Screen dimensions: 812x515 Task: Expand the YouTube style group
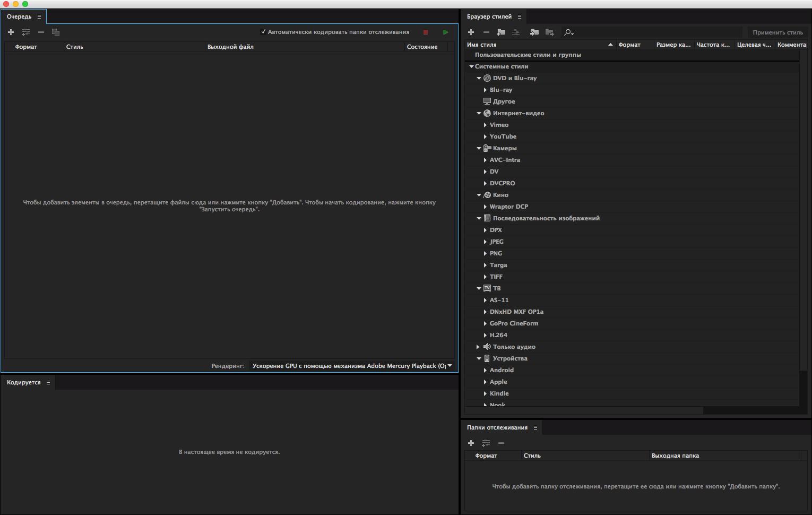(x=485, y=137)
